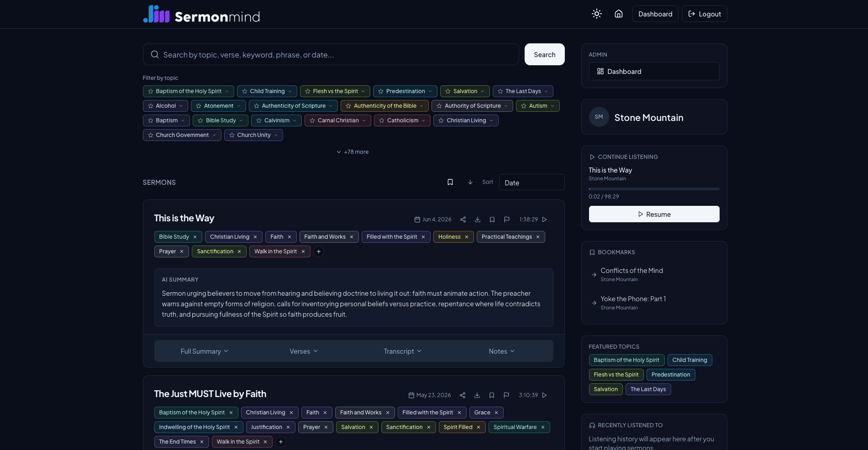Select featured topic Child Training
The image size is (868, 450).
point(689,360)
